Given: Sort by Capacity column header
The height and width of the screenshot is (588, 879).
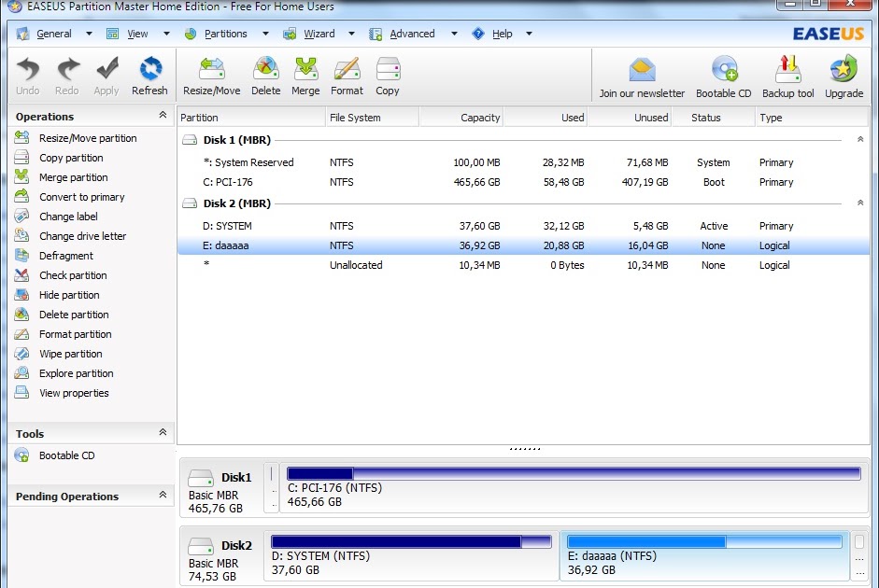Looking at the screenshot, I should (461, 118).
